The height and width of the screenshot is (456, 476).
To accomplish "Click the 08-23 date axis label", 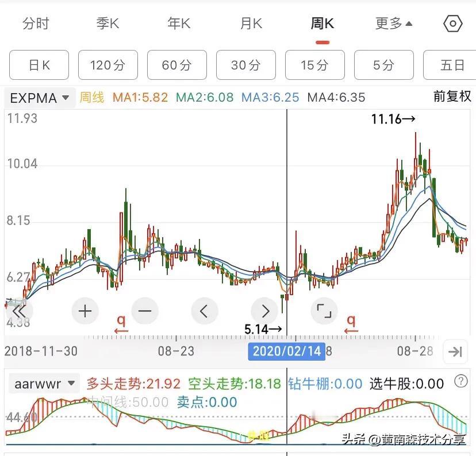I will 176,351.
